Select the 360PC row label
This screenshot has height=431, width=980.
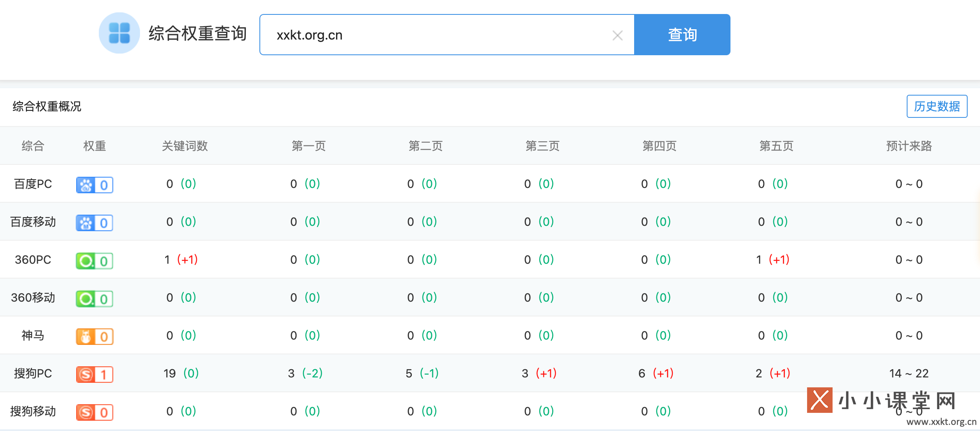coord(33,260)
